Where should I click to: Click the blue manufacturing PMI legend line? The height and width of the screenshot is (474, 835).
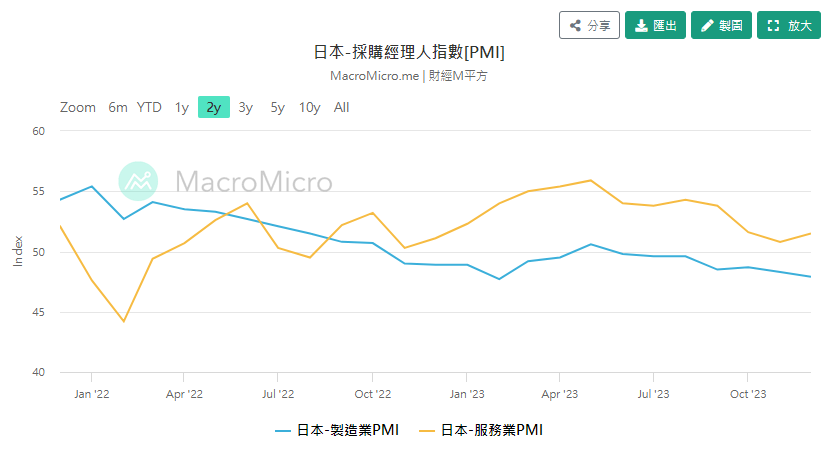point(283,430)
